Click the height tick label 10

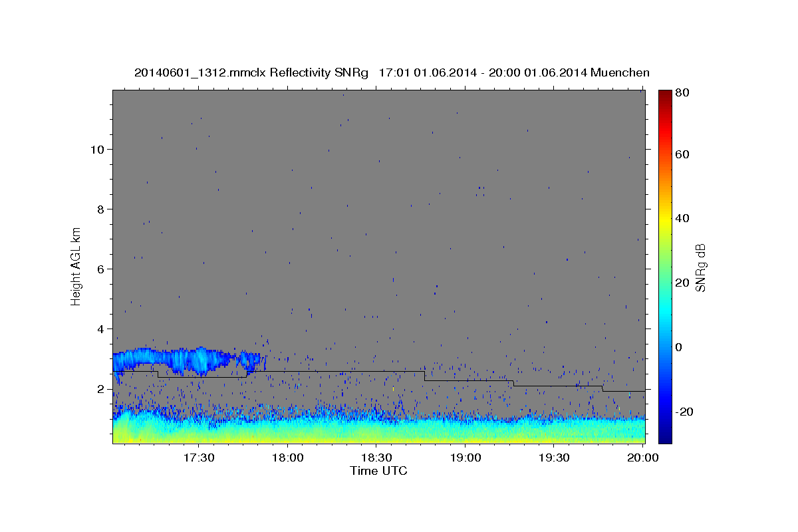coord(96,149)
